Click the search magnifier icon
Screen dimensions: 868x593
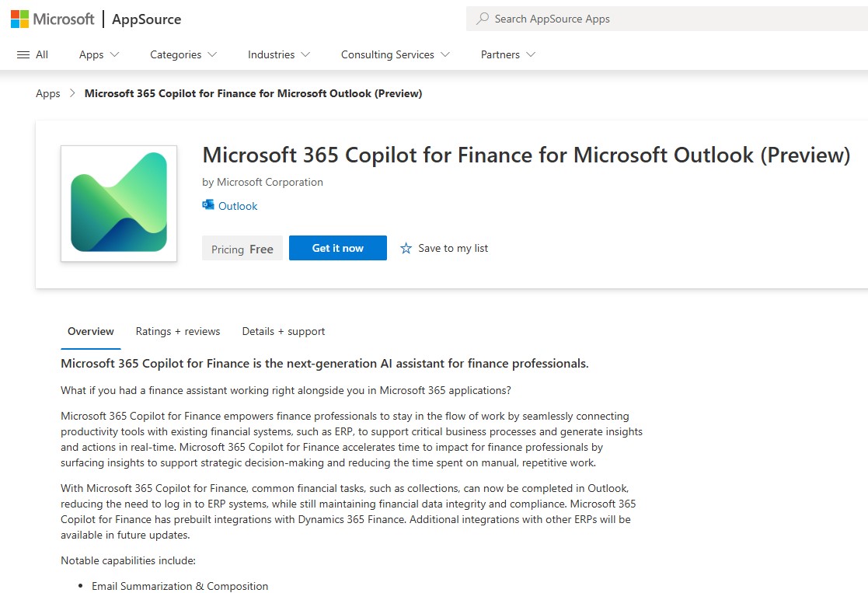point(483,19)
